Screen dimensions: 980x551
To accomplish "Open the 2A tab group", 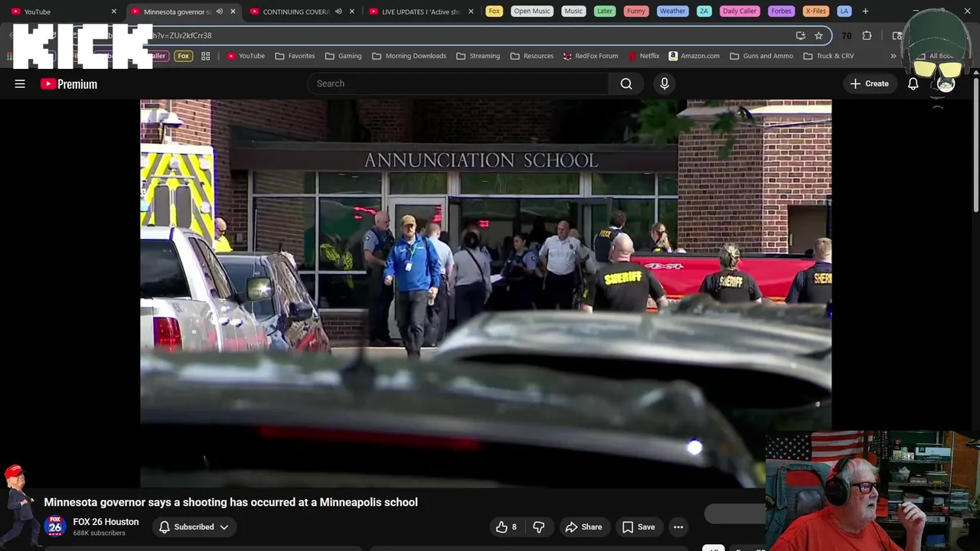I will (x=704, y=11).
